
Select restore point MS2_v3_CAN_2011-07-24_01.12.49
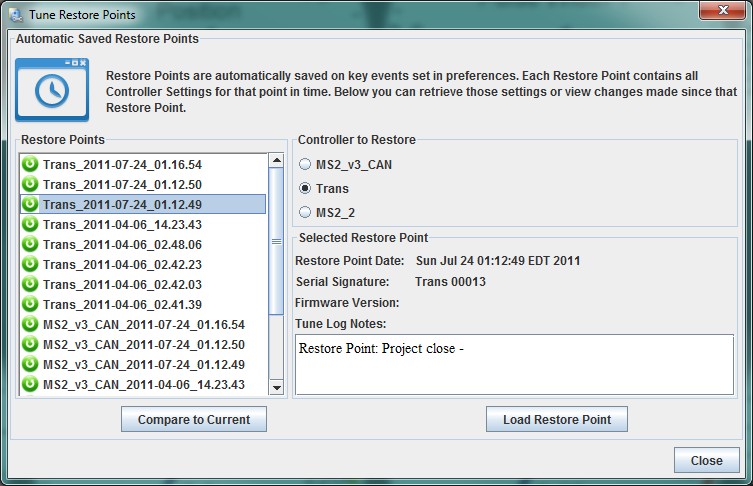(x=143, y=364)
